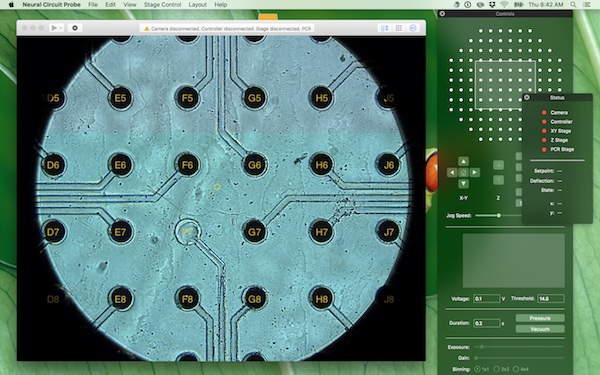The width and height of the screenshot is (600, 375).
Task: Click the Vacuum button
Action: [x=540, y=329]
